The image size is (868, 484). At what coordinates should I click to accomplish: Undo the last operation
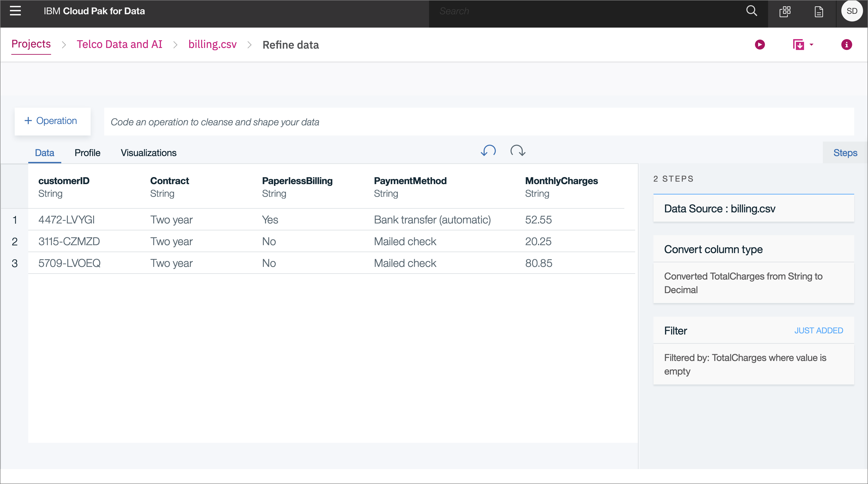click(x=488, y=151)
